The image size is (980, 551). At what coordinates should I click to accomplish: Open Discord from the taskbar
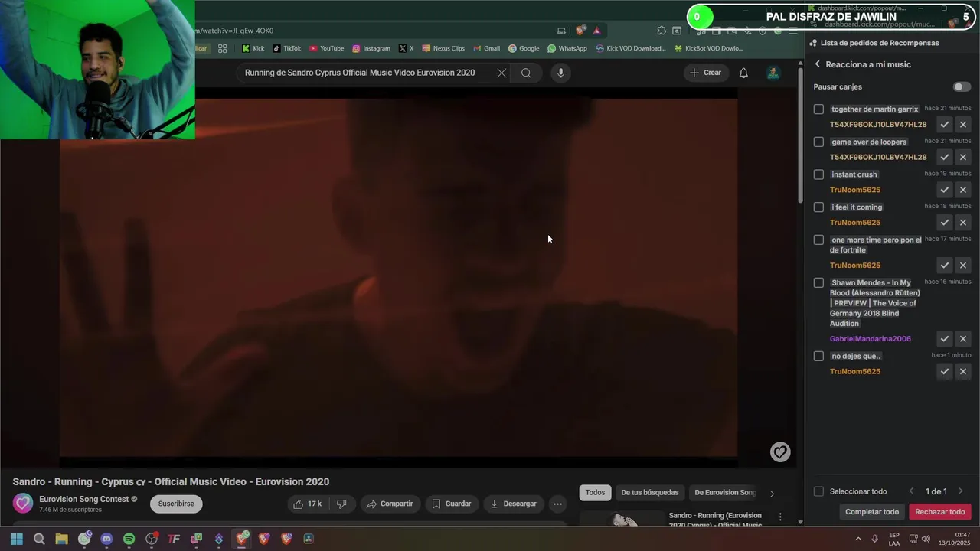pos(106,539)
